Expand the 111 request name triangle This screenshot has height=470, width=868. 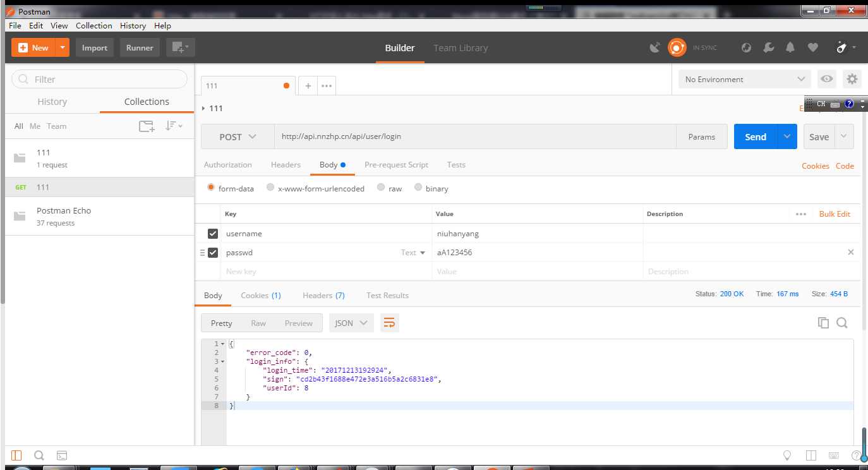[203, 109]
